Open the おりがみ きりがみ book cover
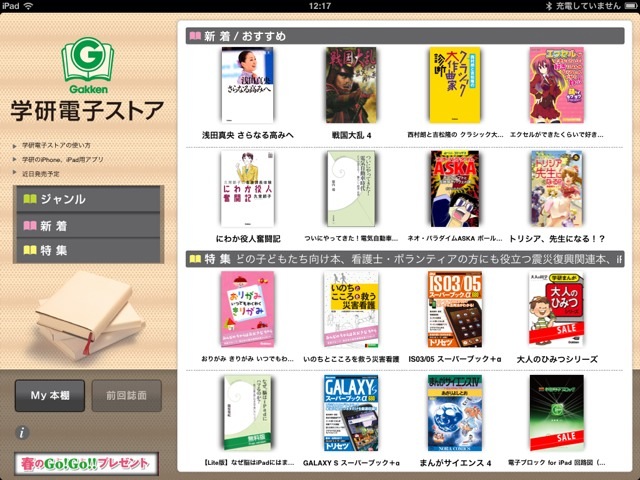Viewport: 640px width, 480px height. pyautogui.click(x=247, y=309)
